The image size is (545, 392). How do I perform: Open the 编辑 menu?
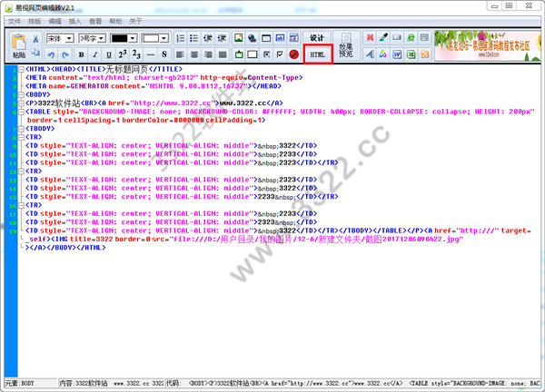(x=54, y=22)
